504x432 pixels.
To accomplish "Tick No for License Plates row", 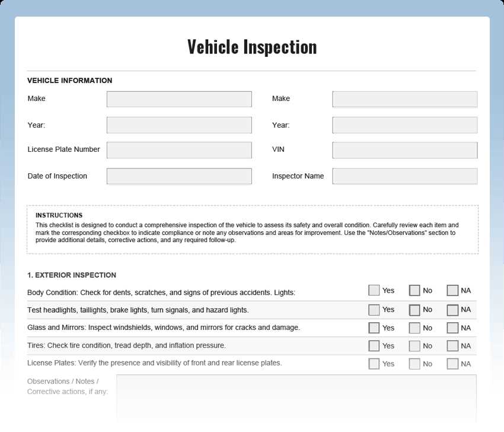I will (x=414, y=364).
